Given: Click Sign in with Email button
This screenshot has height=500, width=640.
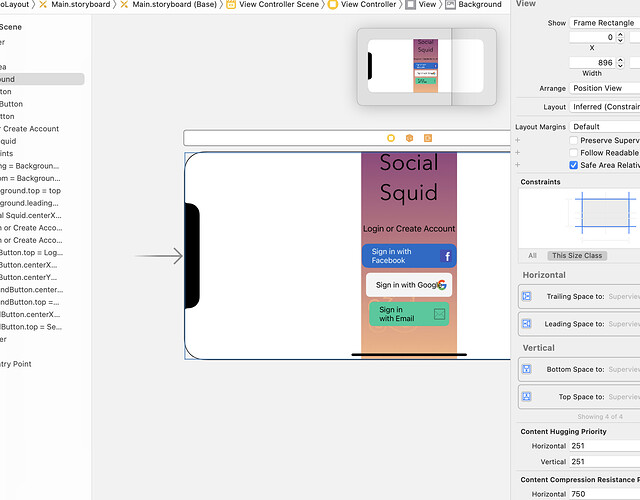Looking at the screenshot, I should coord(409,314).
